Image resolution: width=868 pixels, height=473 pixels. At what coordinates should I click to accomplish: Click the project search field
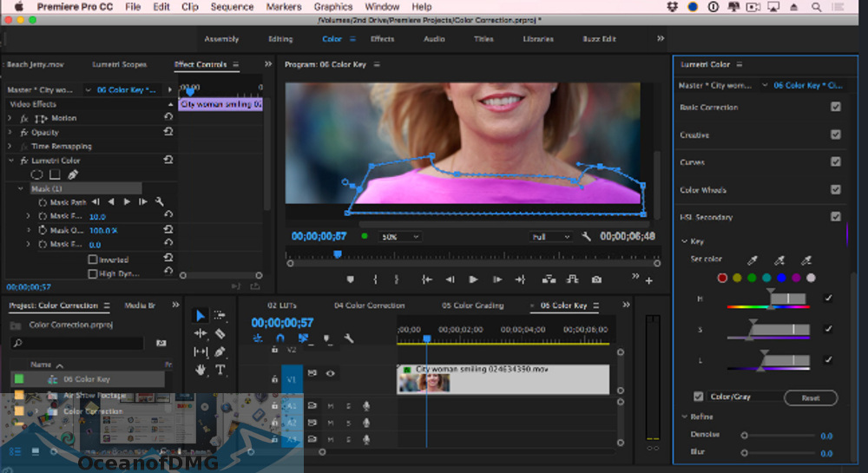[77, 343]
